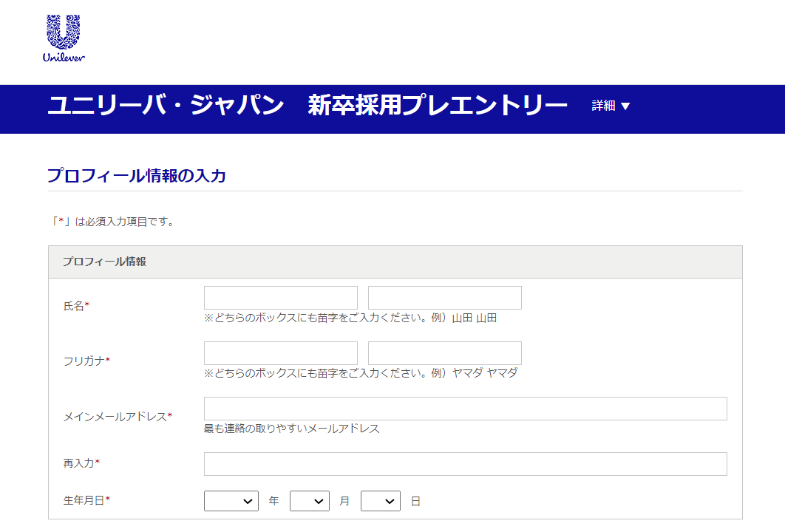This screenshot has height=532, width=785.
Task: Focus the right 氏名 name input box
Action: 444,298
